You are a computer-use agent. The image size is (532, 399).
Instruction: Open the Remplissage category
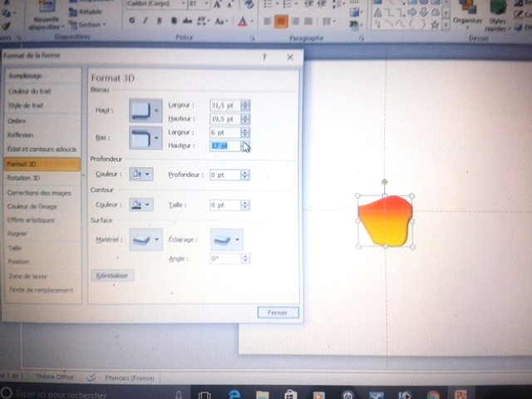(25, 75)
